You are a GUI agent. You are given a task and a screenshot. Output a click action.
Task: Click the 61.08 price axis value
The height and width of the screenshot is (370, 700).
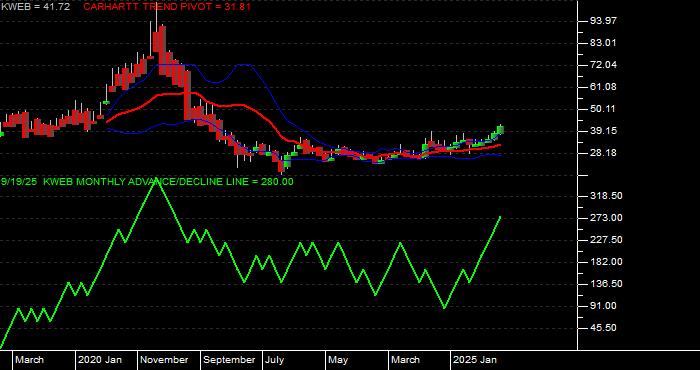coord(603,87)
